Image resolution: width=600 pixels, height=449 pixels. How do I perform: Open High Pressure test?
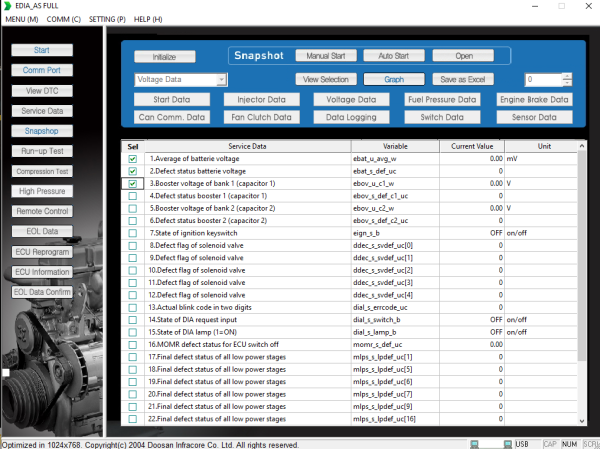click(x=42, y=191)
